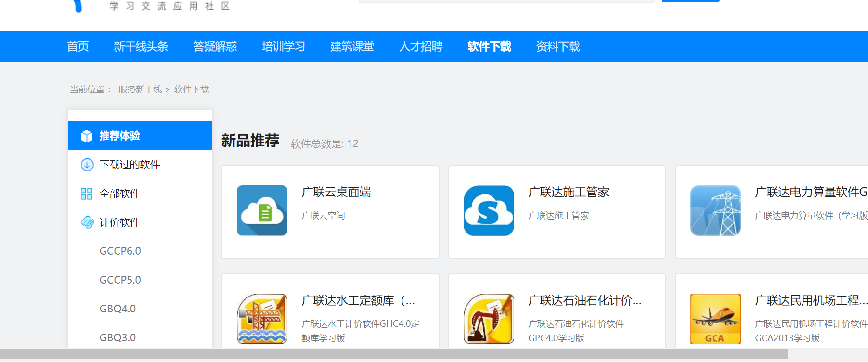The height and width of the screenshot is (362, 868).
Task: Open 广联达施工管家 software title
Action: [x=569, y=192]
